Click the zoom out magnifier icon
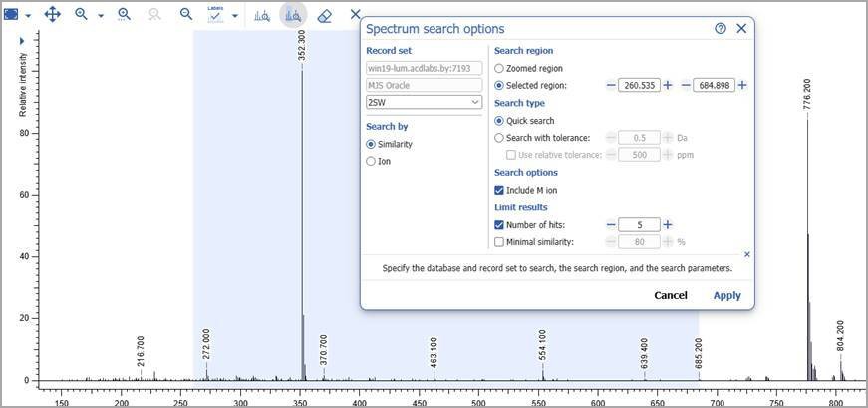This screenshot has height=408, width=868. point(186,14)
